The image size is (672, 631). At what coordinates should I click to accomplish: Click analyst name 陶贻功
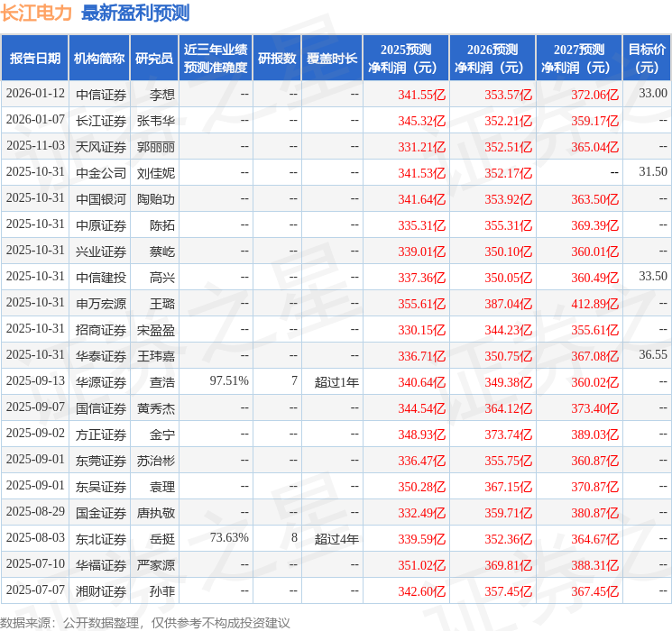(x=155, y=199)
